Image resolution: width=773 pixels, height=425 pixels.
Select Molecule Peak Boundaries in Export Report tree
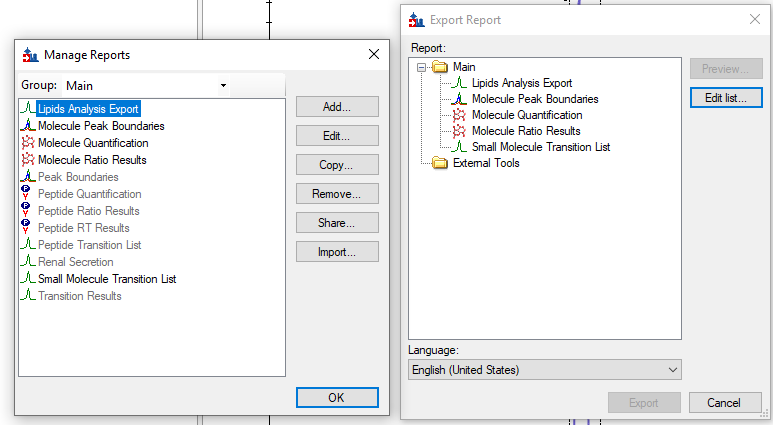(x=535, y=99)
